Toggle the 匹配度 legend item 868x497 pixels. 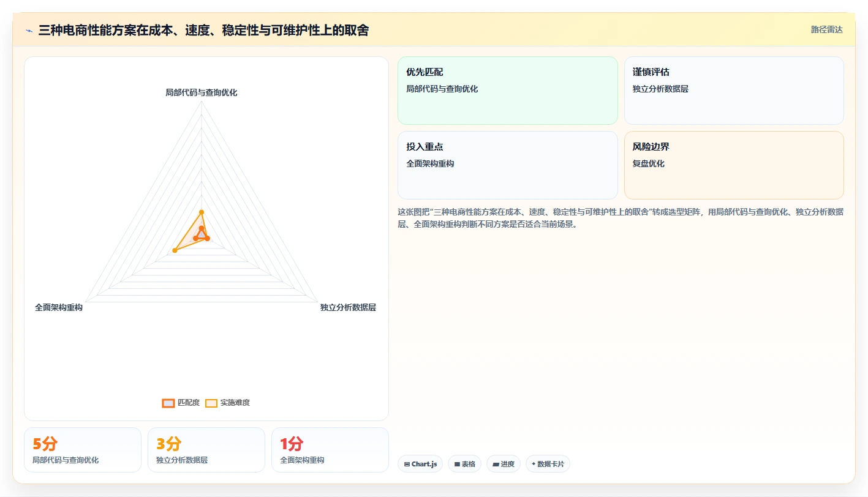tap(181, 403)
